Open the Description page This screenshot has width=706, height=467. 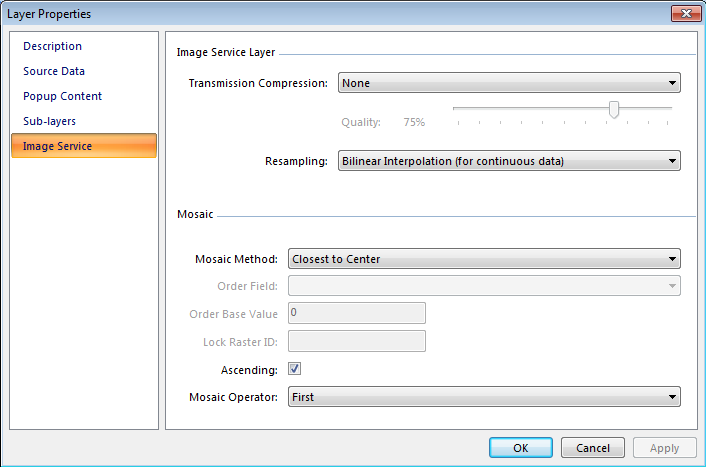coord(53,46)
